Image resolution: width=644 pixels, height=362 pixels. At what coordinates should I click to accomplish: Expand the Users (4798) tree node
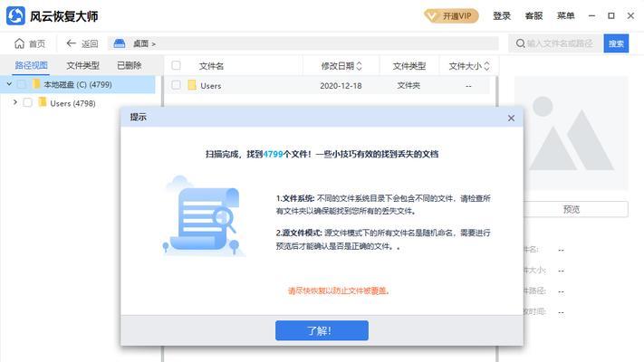point(15,101)
